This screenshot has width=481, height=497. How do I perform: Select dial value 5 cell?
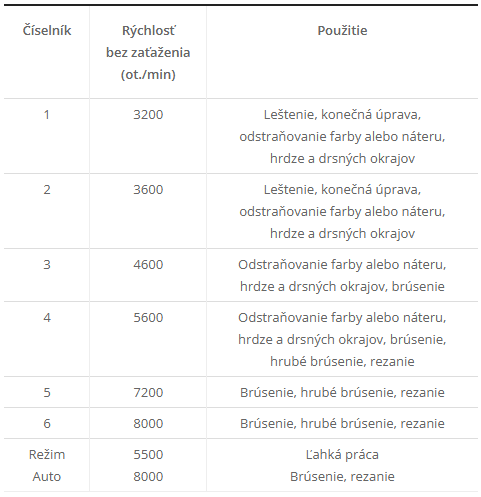coord(47,393)
